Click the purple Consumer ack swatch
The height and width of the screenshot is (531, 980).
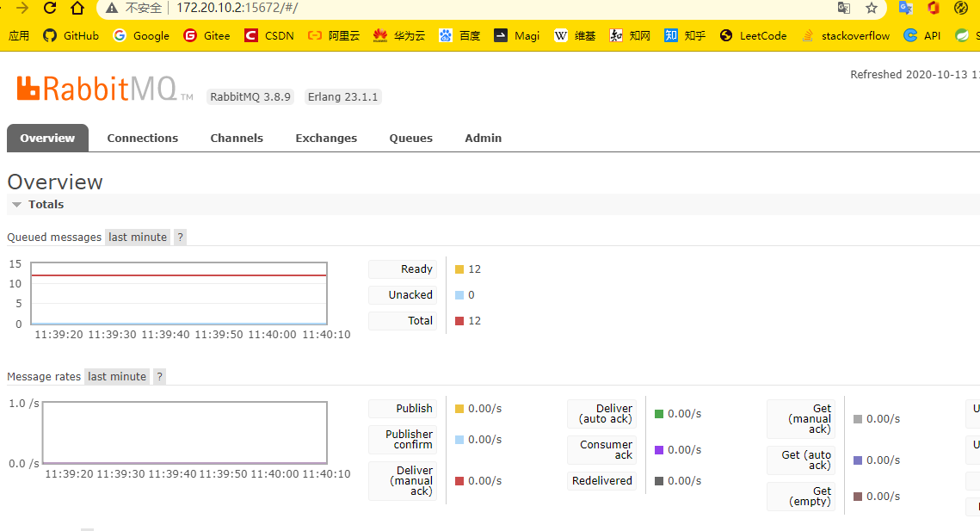click(x=659, y=450)
